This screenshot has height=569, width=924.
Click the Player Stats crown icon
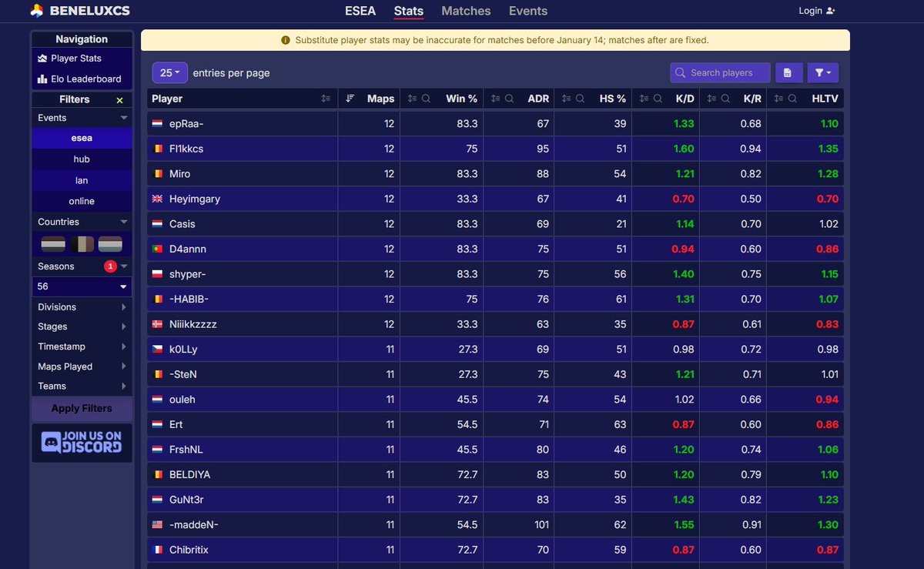(42, 59)
